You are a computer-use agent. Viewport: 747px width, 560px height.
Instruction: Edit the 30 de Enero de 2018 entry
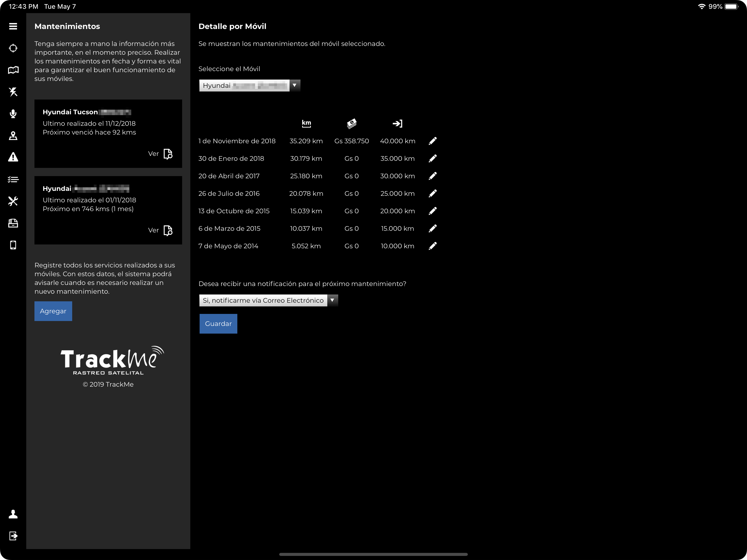click(x=433, y=158)
